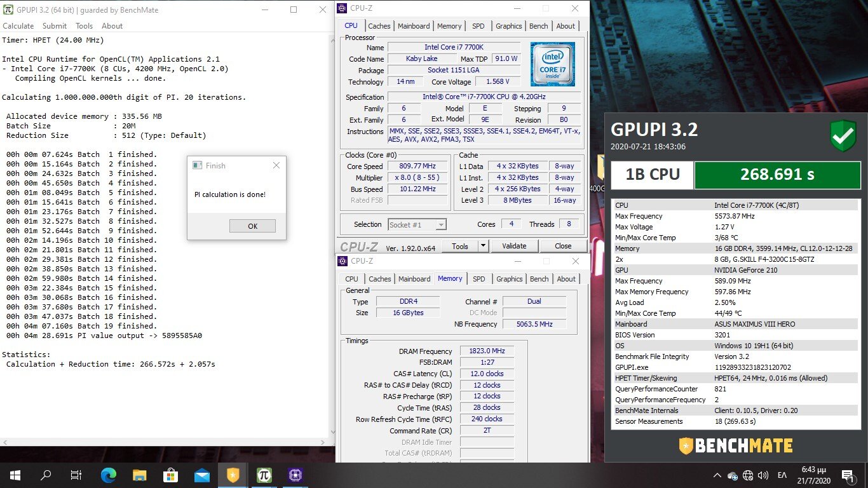The height and width of the screenshot is (488, 868).
Task: Switch to Bench tab in CPU-Z timings window
Action: pyautogui.click(x=539, y=279)
